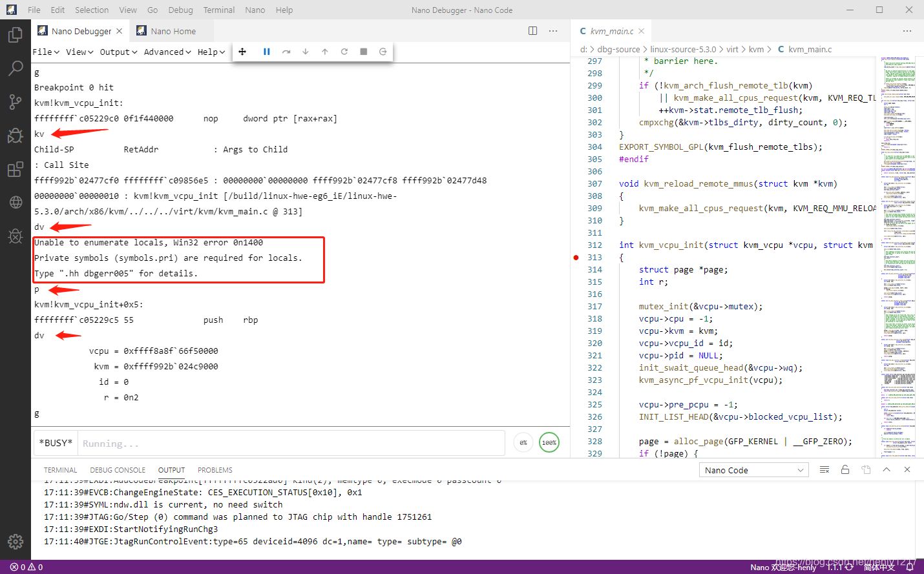Viewport: 924px width, 574px height.
Task: Restart the debugging session
Action: 344,52
